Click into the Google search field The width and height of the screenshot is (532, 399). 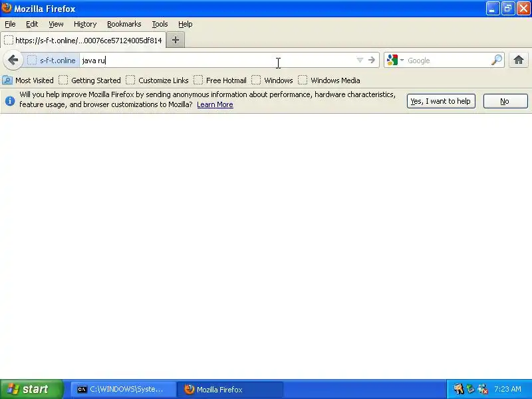coord(448,61)
